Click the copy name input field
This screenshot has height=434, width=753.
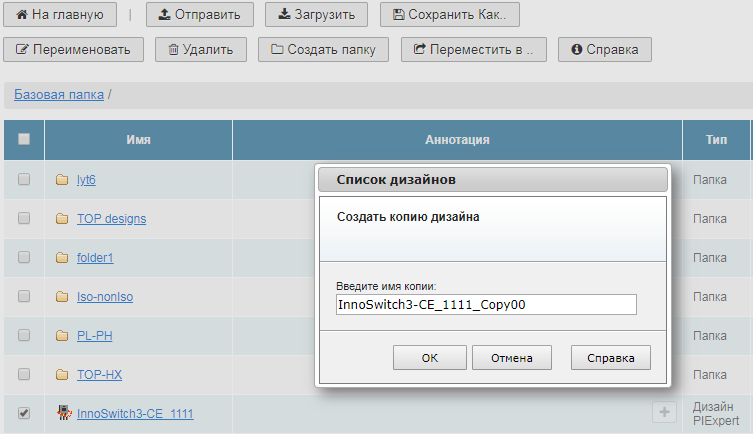pyautogui.click(x=486, y=305)
